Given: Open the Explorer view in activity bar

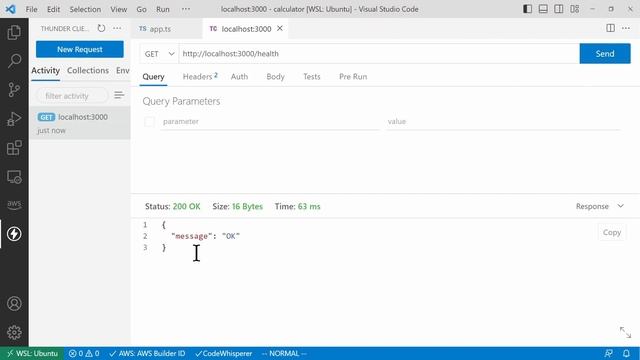Looking at the screenshot, I should [x=14, y=32].
